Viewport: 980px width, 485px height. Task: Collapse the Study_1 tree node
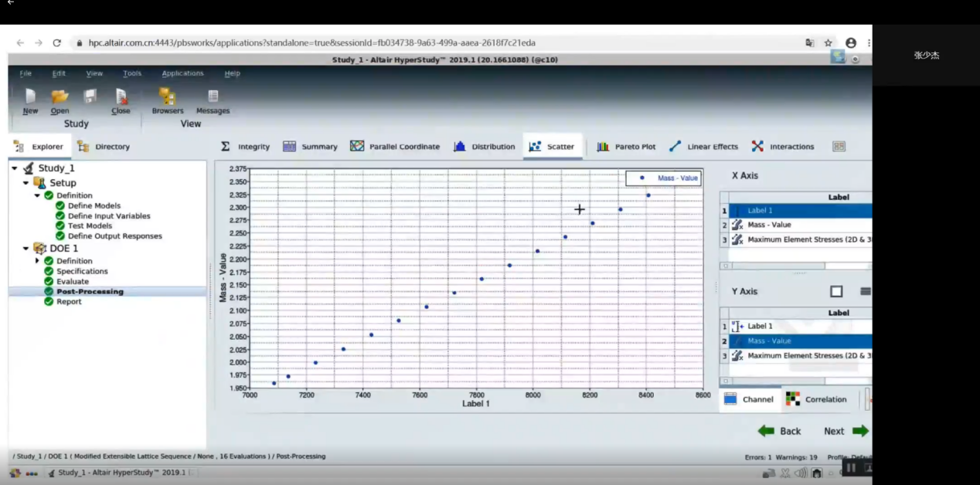click(15, 168)
